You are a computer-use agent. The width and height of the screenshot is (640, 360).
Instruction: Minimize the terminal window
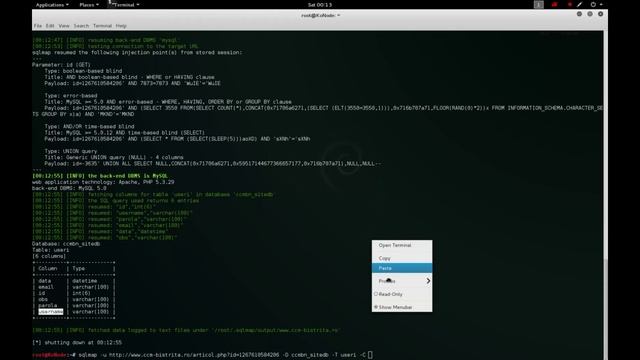(x=579, y=14)
